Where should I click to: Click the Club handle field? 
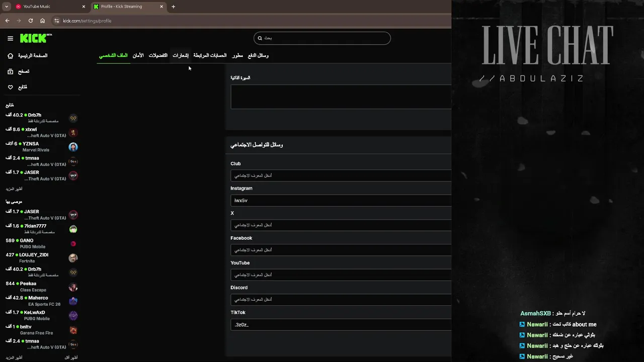coord(341,175)
